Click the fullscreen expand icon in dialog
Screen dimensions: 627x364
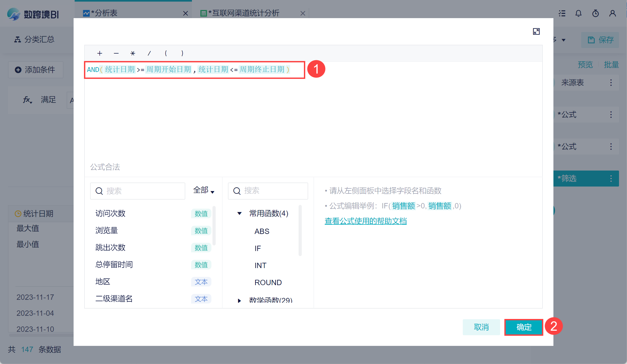[x=536, y=31]
